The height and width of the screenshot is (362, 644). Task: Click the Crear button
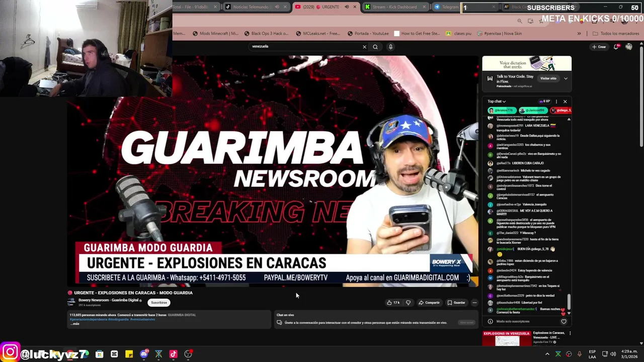(599, 47)
